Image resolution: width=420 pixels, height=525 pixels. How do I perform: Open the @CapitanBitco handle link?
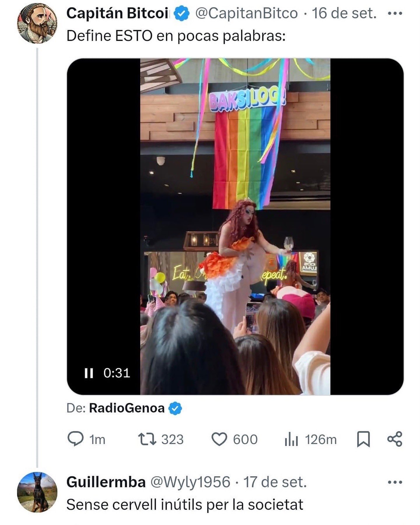click(x=246, y=13)
